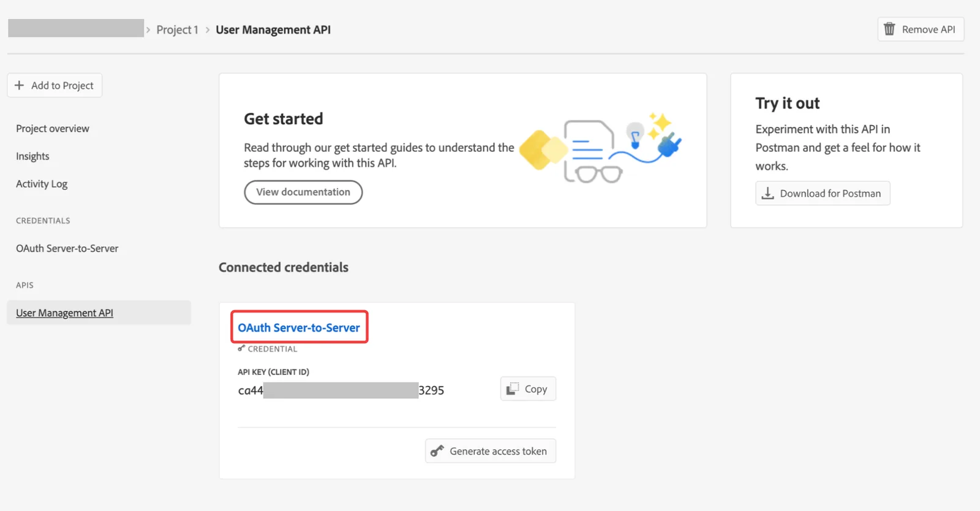Image resolution: width=980 pixels, height=511 pixels.
Task: Click the User Management API breadcrumb title
Action: click(x=273, y=29)
